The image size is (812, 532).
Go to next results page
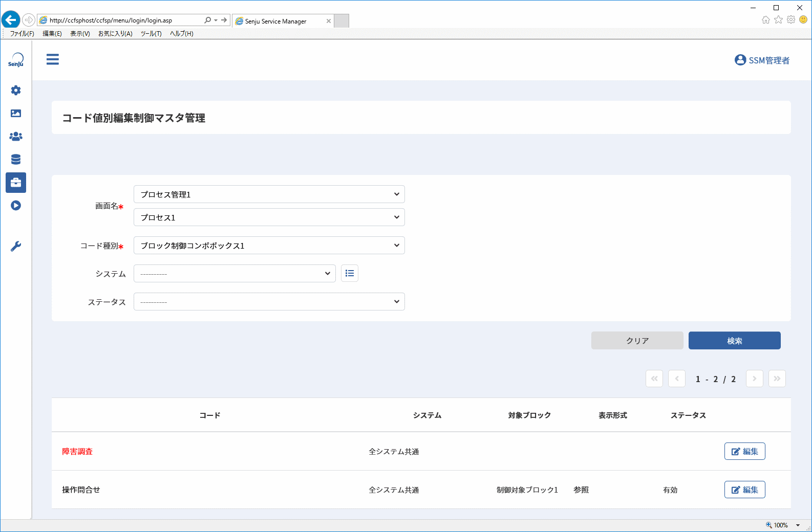(x=755, y=379)
